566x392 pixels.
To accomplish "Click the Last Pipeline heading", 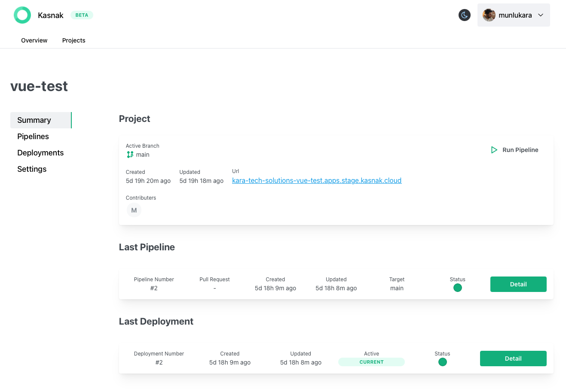I will click(x=147, y=247).
